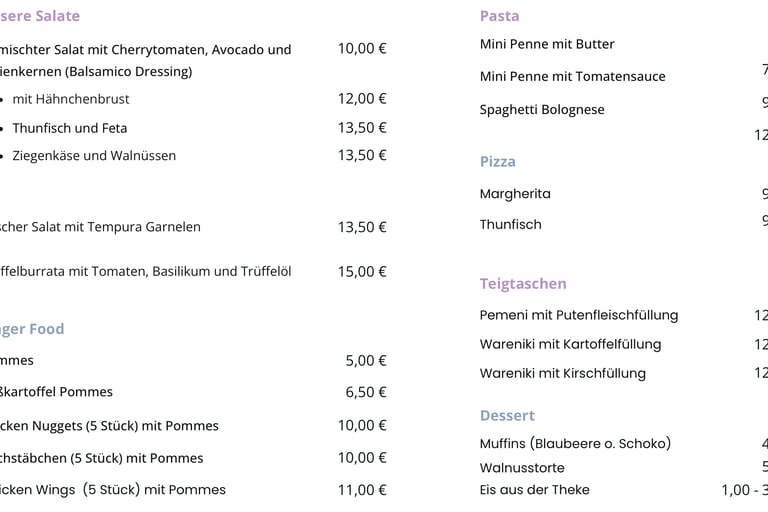Select the Walnusstorte dessert
768x512 pixels.
point(522,467)
